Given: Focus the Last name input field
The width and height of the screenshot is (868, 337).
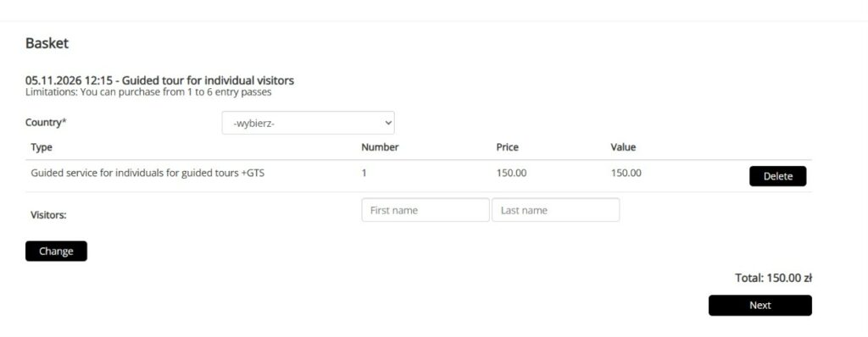Looking at the screenshot, I should (555, 210).
